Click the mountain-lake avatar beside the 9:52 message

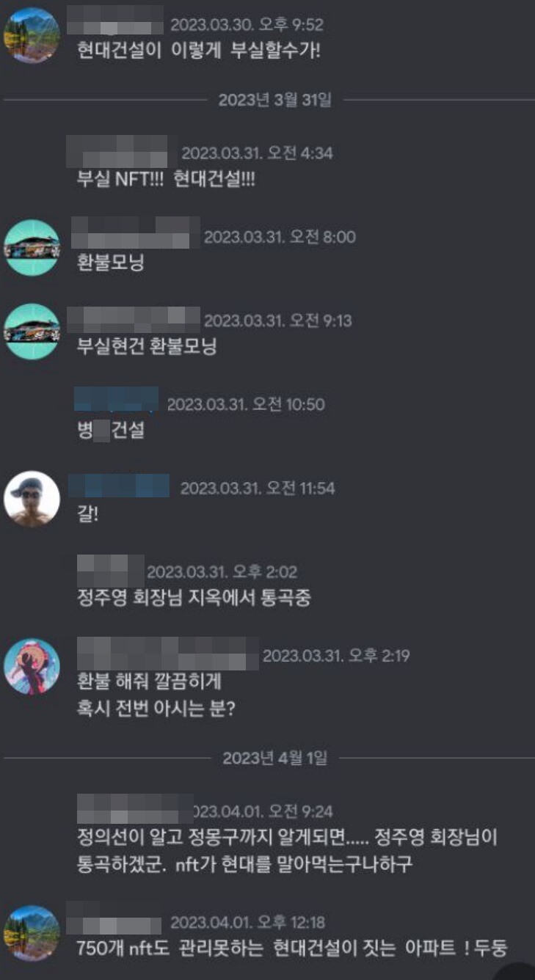32,35
